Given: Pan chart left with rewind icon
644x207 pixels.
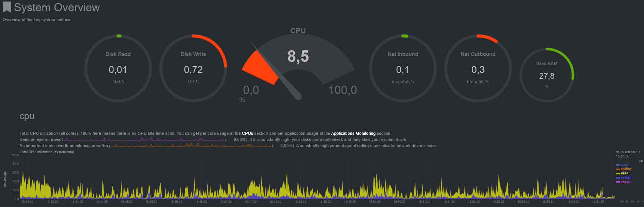Looking at the screenshot, I should coord(622,202).
